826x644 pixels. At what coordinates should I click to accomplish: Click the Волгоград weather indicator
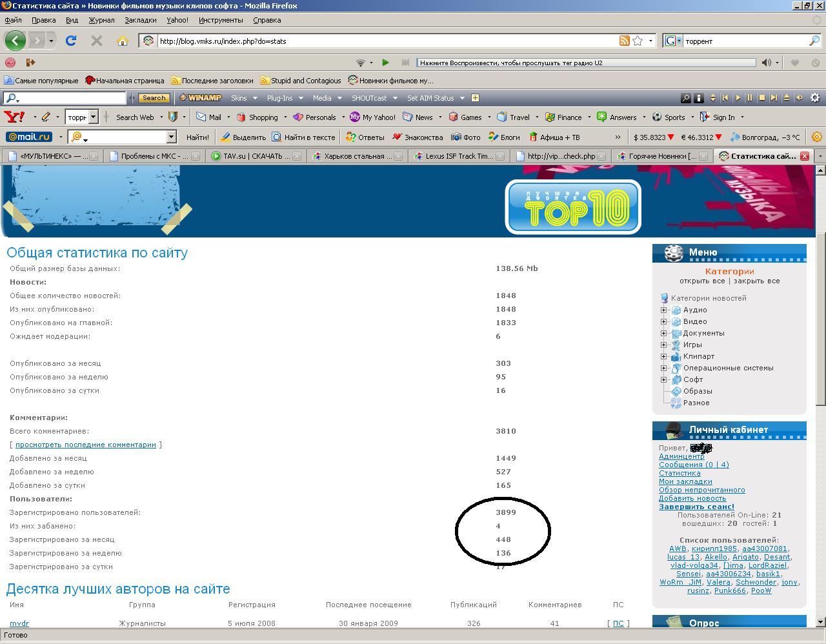pyautogui.click(x=765, y=137)
